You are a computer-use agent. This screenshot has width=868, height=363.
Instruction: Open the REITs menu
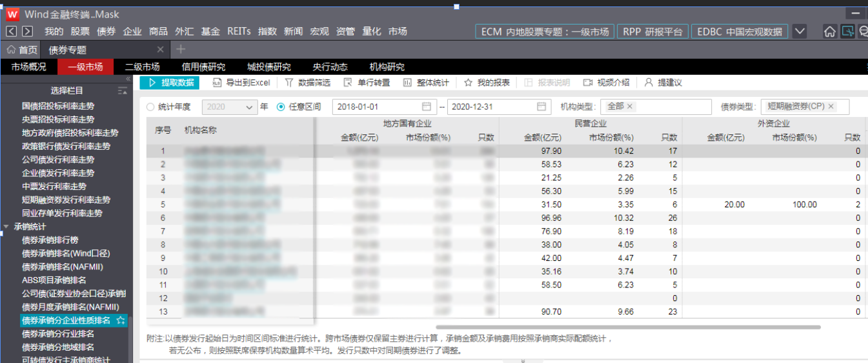tap(239, 31)
